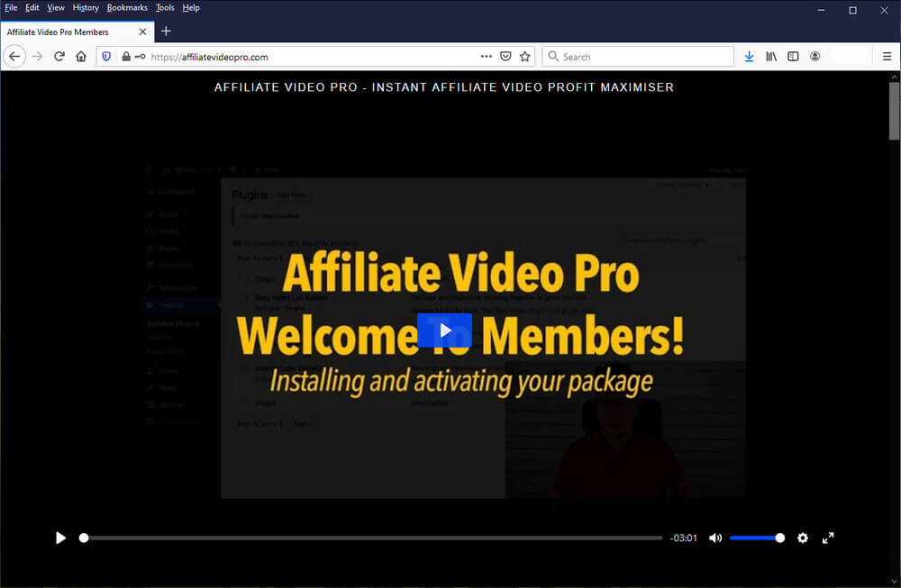Open saved login key icon

[x=140, y=56]
